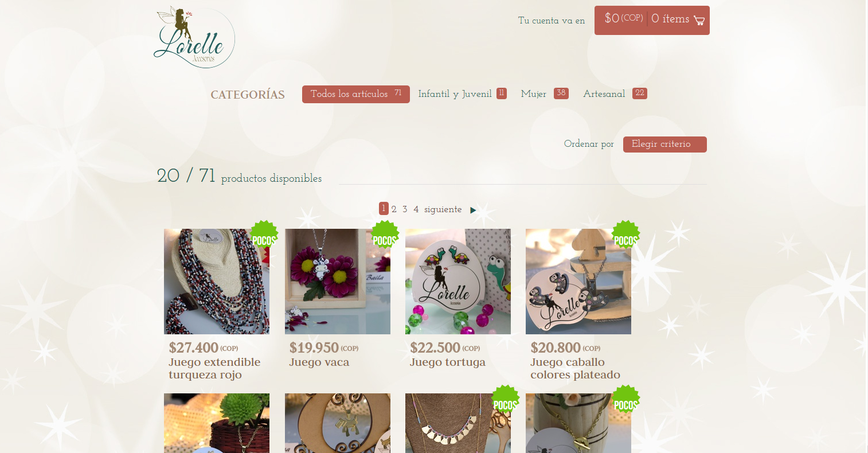Viewport: 868px width, 453px height.
Task: Click POCOS badge on Juego caballo item
Action: (x=625, y=235)
